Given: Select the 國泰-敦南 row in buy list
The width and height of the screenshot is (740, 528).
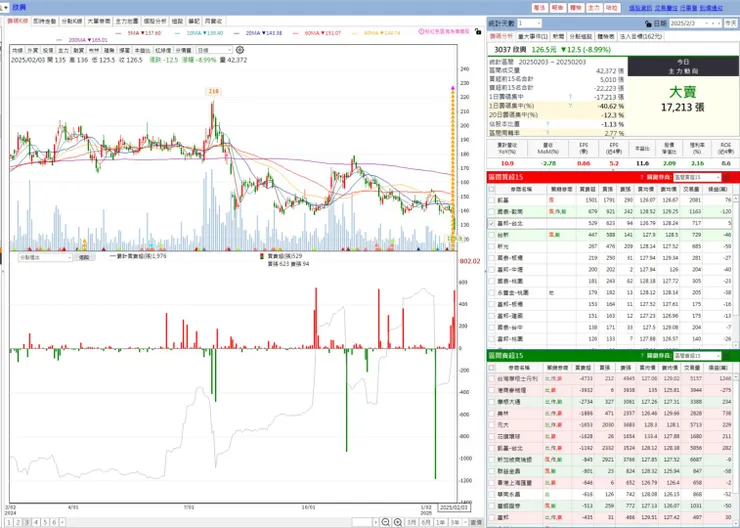Looking at the screenshot, I should point(610,211).
